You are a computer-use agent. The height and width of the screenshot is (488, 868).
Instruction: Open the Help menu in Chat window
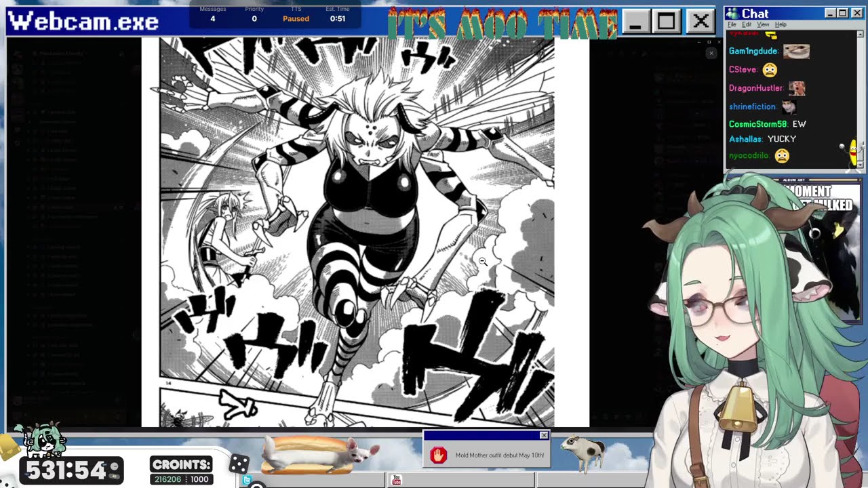point(781,24)
